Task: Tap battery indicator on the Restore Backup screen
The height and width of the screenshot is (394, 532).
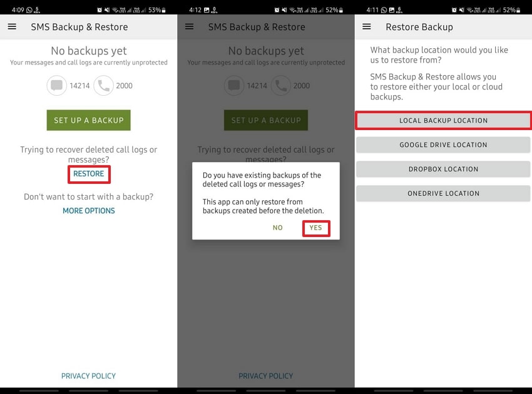Action: point(518,10)
